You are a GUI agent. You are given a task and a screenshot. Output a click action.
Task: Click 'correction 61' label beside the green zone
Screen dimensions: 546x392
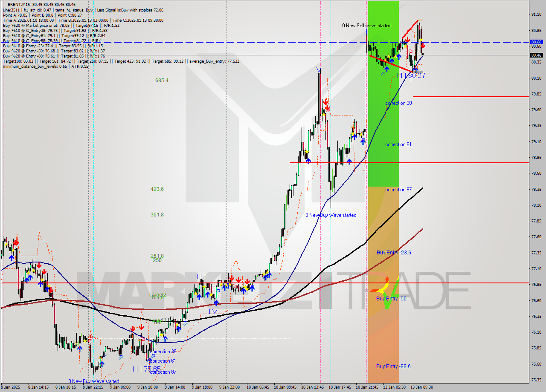tap(398, 144)
